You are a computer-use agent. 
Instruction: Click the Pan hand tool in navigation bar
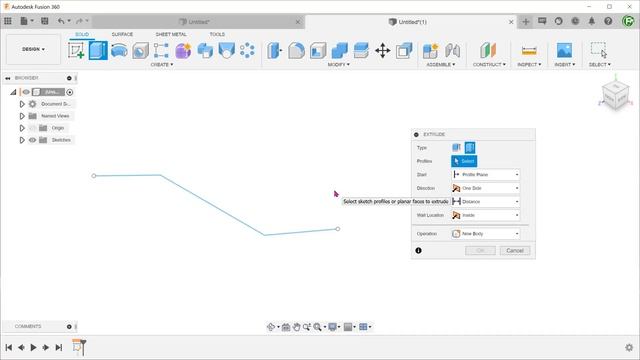(297, 327)
